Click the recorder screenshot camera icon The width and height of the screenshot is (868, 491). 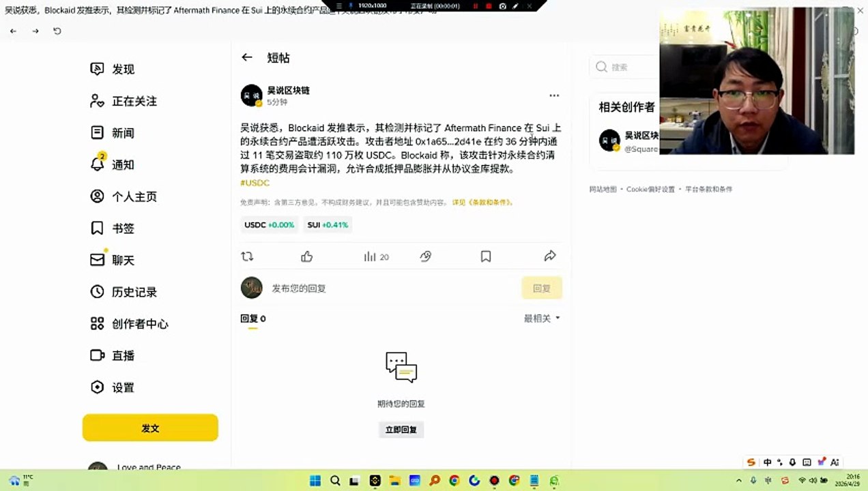click(x=502, y=5)
